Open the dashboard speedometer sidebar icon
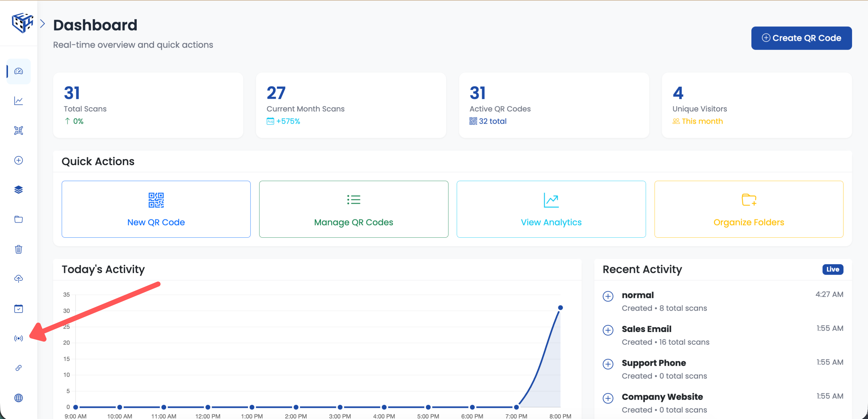The image size is (868, 419). coord(19,71)
